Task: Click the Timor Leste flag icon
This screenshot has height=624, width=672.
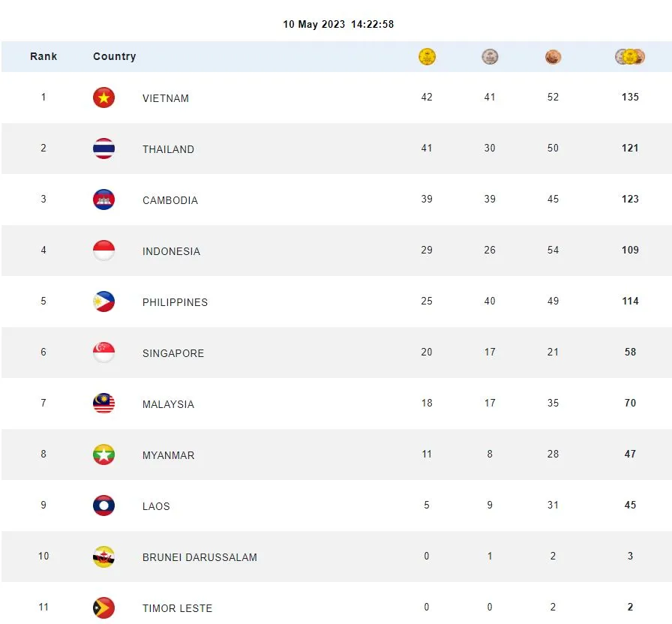Action: pos(103,607)
